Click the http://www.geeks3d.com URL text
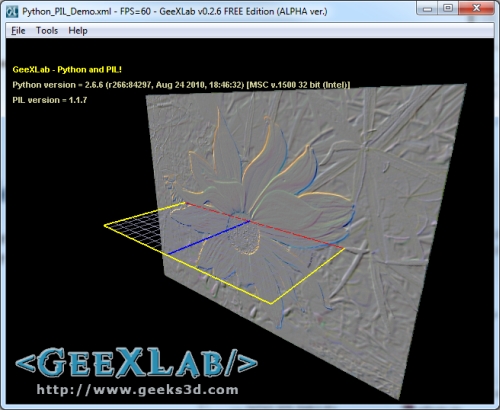 (137, 389)
